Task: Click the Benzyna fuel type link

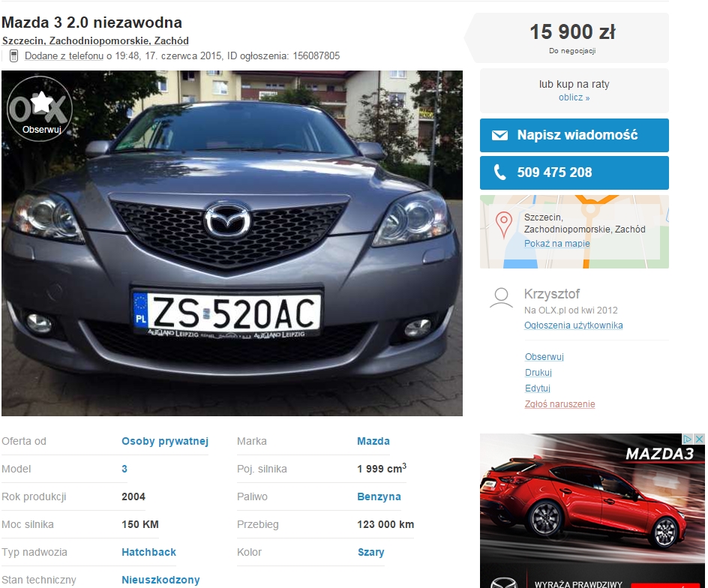Action: [x=379, y=496]
